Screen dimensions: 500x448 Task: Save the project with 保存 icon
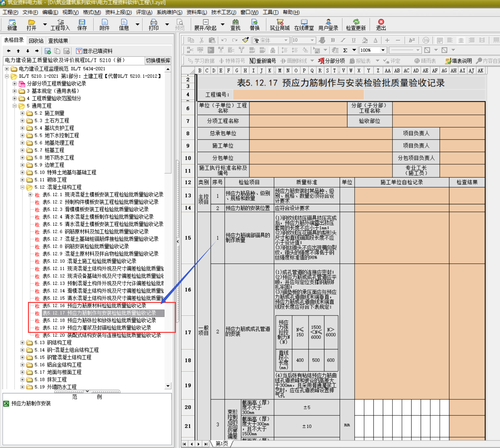pyautogui.click(x=82, y=25)
